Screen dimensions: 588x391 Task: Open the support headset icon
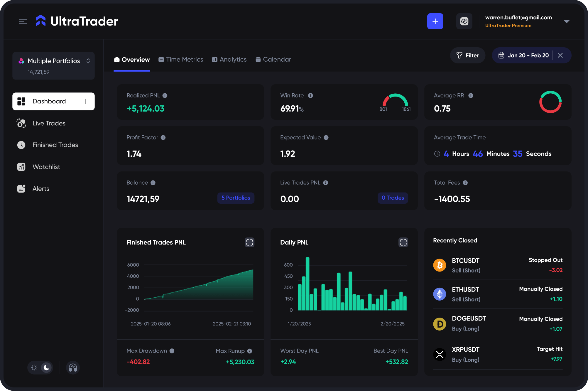click(72, 368)
